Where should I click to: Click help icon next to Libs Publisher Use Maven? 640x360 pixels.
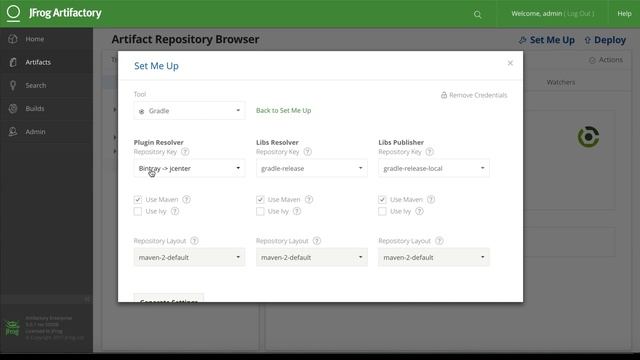(x=431, y=200)
